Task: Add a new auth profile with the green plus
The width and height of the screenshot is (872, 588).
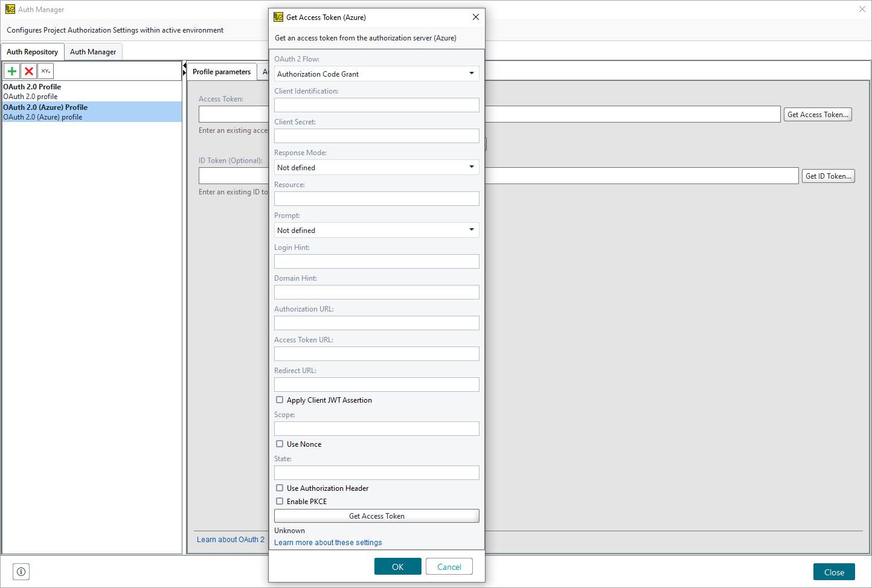Action: click(x=11, y=71)
